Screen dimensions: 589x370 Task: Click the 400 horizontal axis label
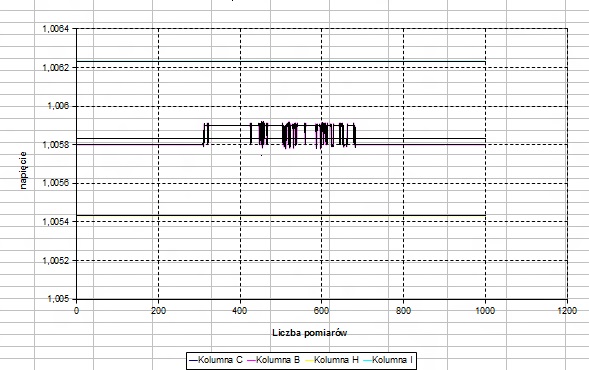240,311
